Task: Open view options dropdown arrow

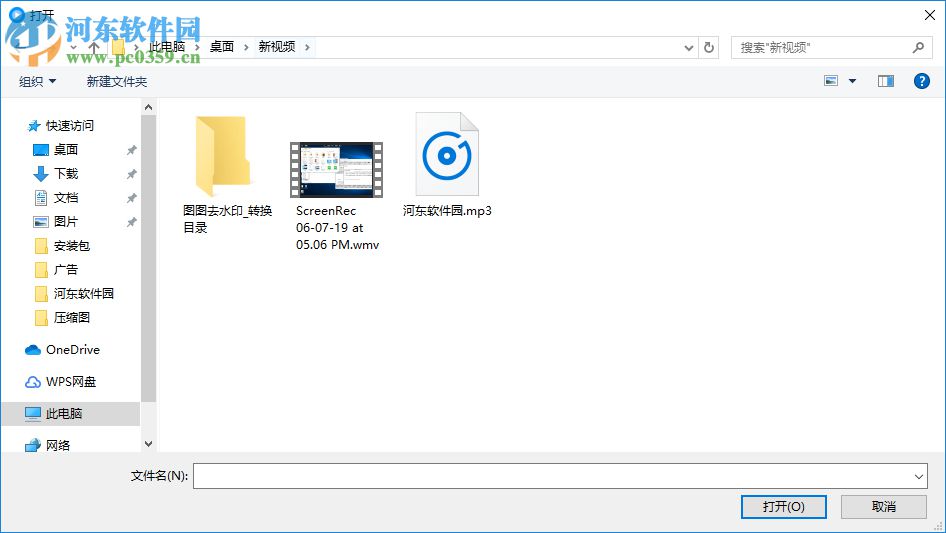Action: pyautogui.click(x=852, y=81)
